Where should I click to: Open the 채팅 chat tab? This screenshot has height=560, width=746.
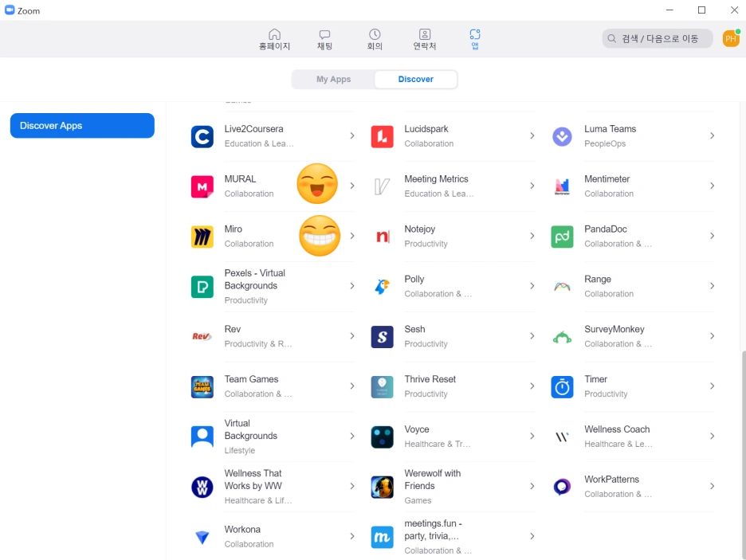(324, 39)
